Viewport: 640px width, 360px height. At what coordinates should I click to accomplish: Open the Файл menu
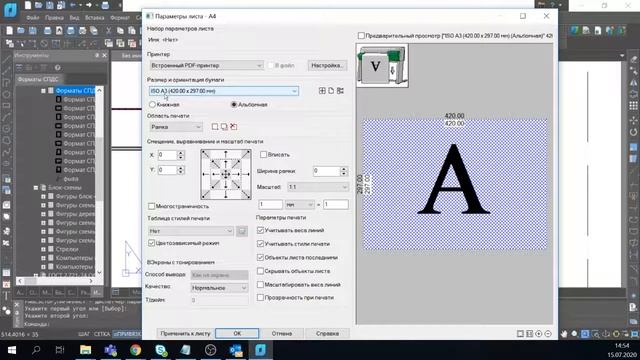click(33, 18)
